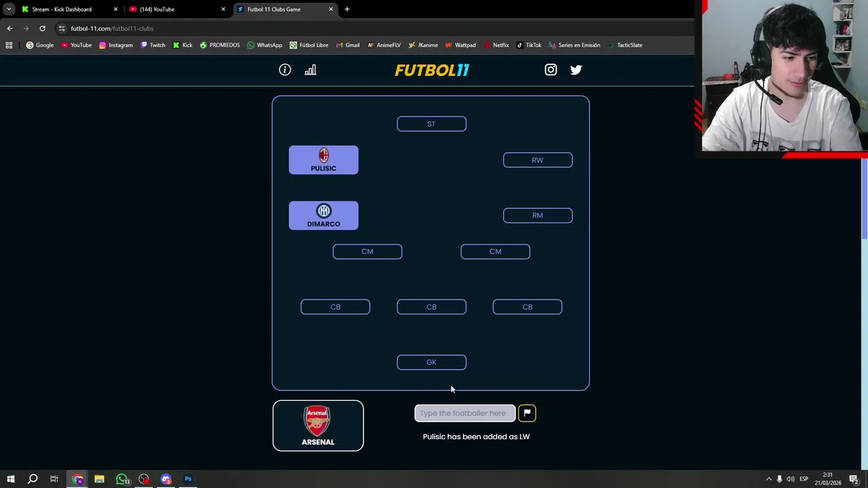Click the Pulisic player card
The width and height of the screenshot is (868, 488).
click(323, 160)
